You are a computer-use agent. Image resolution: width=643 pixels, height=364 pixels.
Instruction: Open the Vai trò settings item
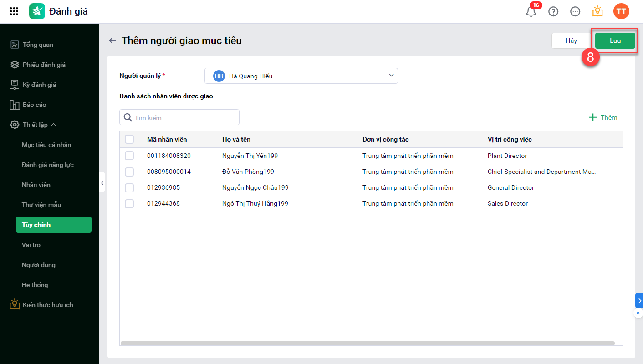coord(31,245)
